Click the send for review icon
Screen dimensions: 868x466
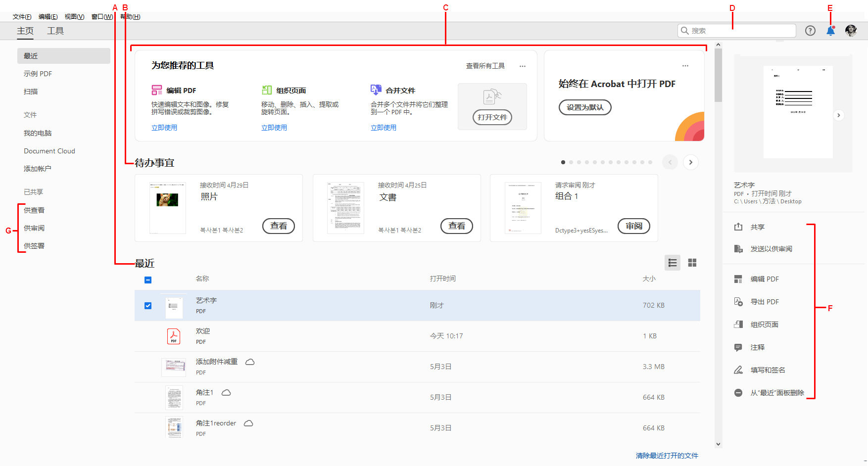tap(738, 249)
